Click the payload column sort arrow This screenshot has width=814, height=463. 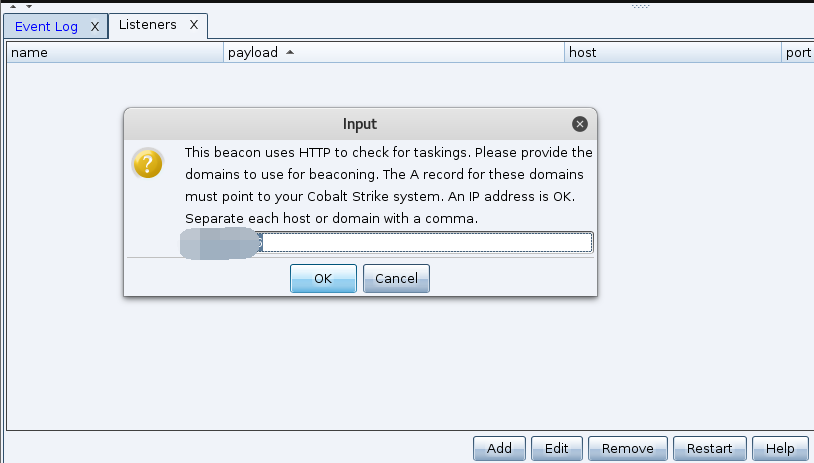coord(290,52)
